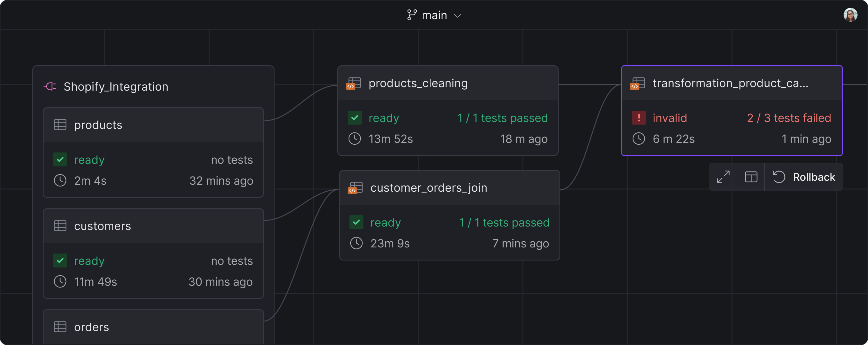
Task: Click the table icon on the products node
Action: point(60,125)
